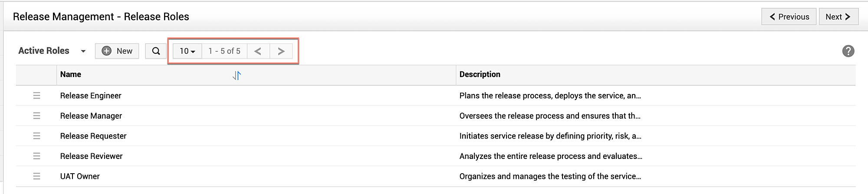This screenshot has height=194, width=868.
Task: Click the drag handle for Release Reviewer
Action: pos(36,156)
